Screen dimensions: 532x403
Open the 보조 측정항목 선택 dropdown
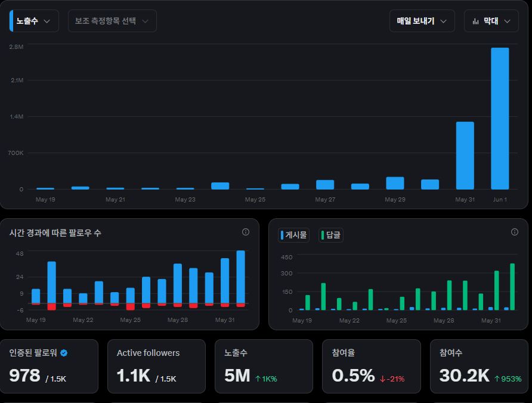112,21
